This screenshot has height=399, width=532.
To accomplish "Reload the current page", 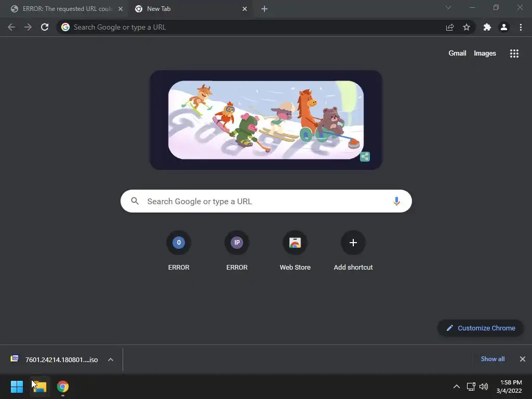I will (x=45, y=27).
